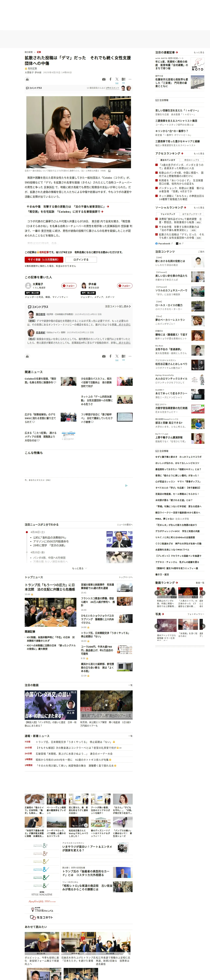This screenshot has width=210, height=980.
Task: Open with NOTO series thumbnail
Action: click(197, 64)
